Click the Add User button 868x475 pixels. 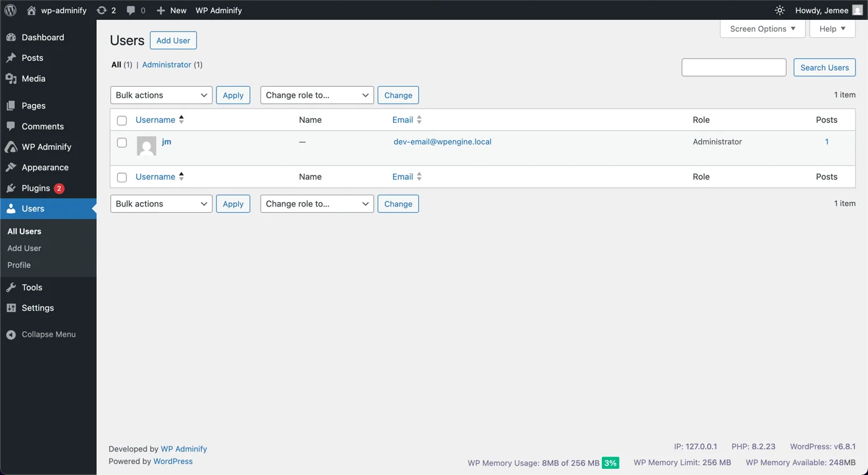coord(173,40)
